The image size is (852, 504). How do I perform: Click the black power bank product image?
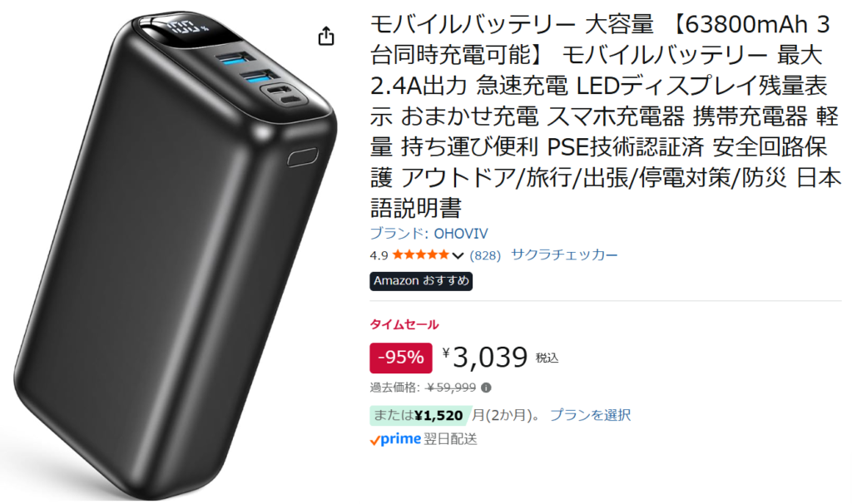coord(175,255)
